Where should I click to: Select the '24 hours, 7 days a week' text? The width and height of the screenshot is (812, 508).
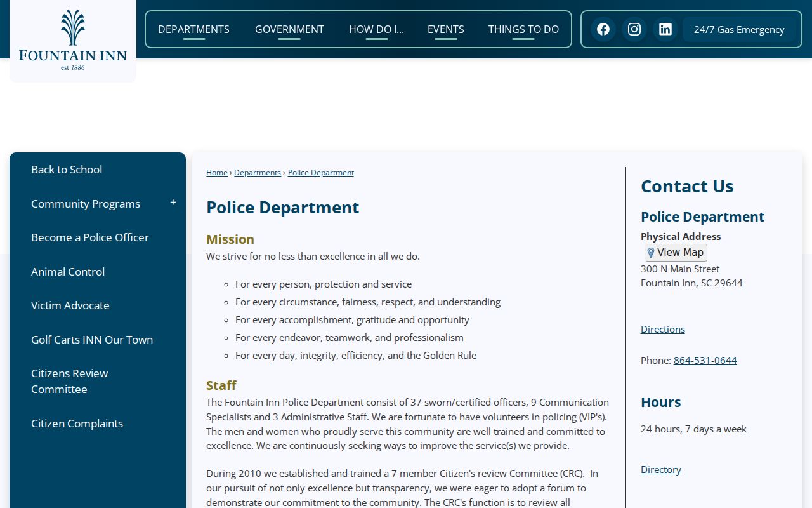pos(693,429)
